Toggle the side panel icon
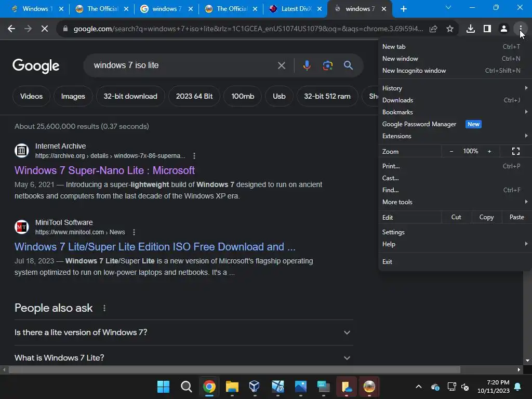Viewport: 532px width, 399px height. (x=487, y=29)
